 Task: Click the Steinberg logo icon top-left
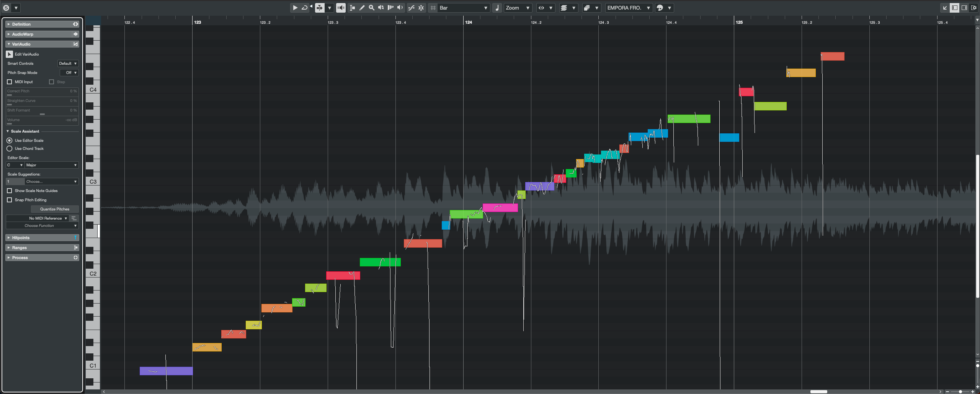click(x=6, y=8)
